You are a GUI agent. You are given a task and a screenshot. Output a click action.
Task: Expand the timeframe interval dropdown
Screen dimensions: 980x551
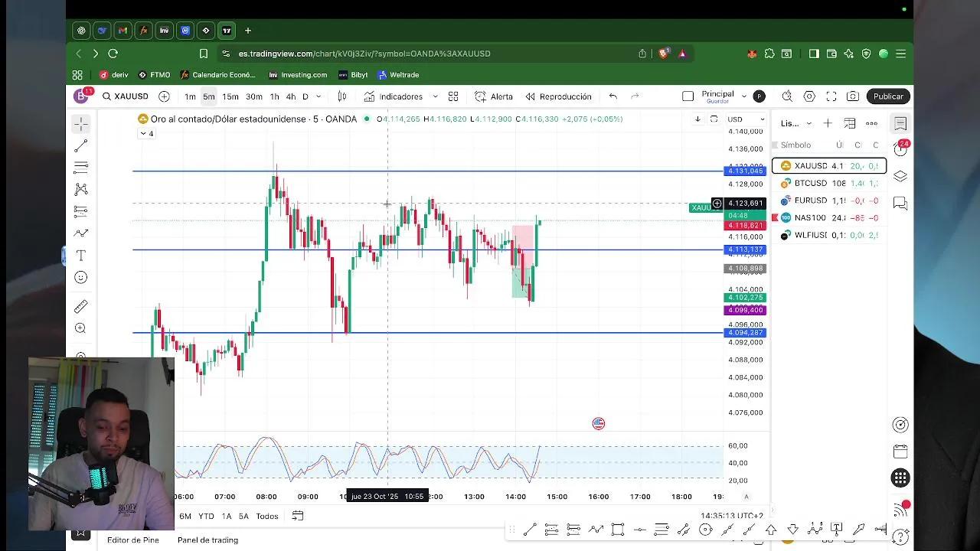[318, 96]
